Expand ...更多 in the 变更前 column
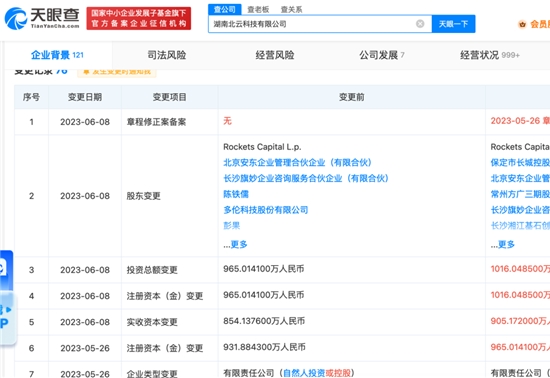 pos(235,244)
